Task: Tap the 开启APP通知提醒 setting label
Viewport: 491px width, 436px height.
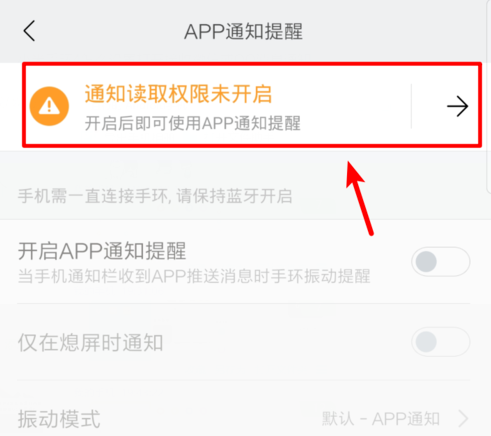Action: 102,251
